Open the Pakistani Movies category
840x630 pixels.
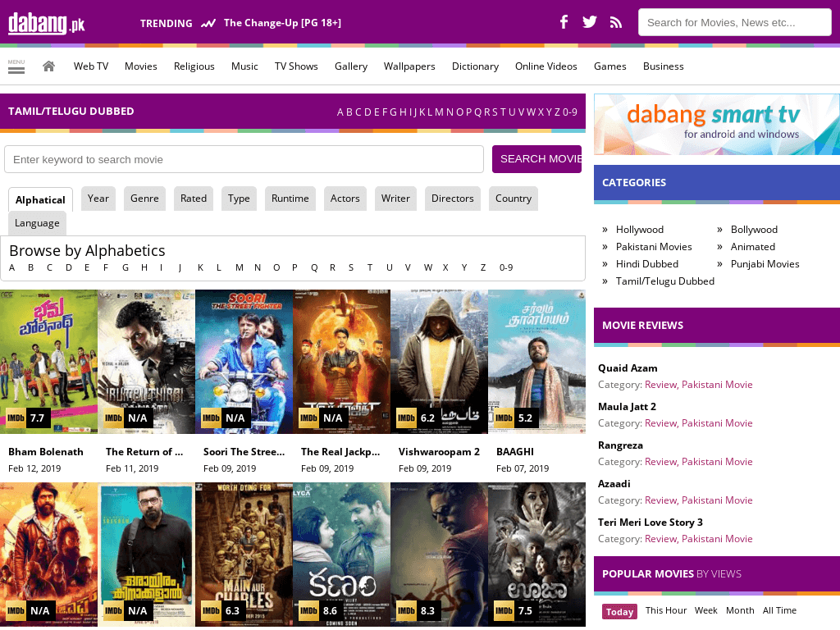(654, 246)
